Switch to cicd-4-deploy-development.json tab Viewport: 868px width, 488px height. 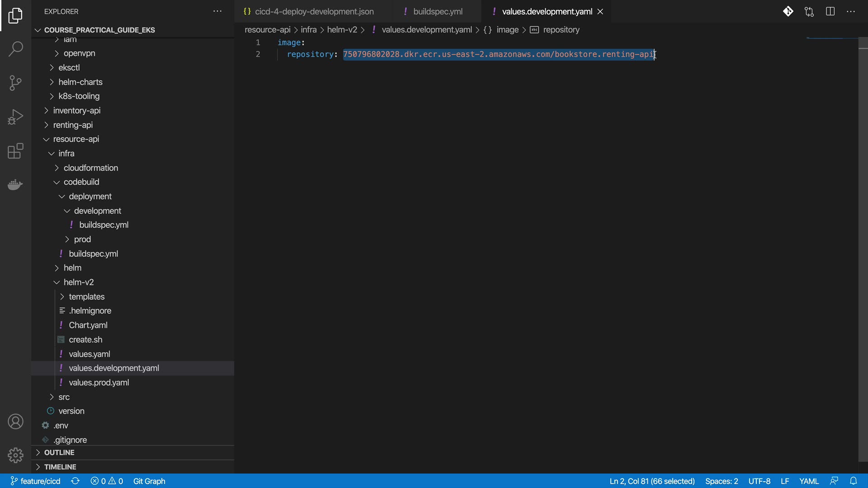click(x=314, y=12)
